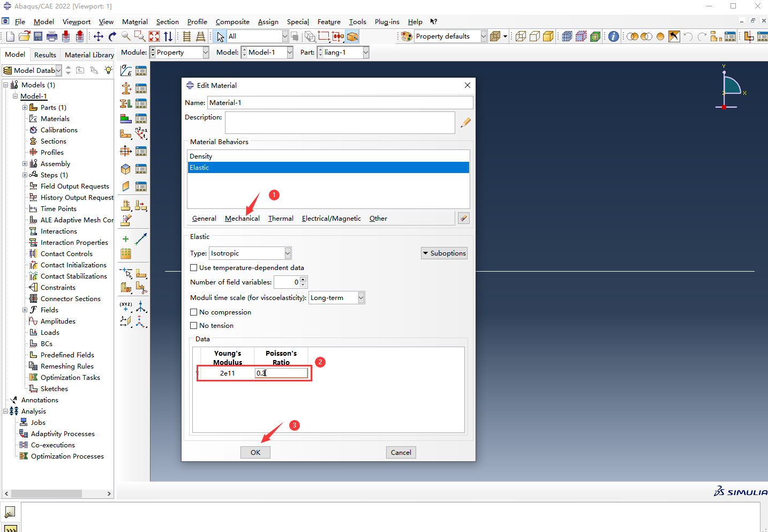Open the elastic Type dropdown
This screenshot has height=532, width=768.
(x=288, y=253)
